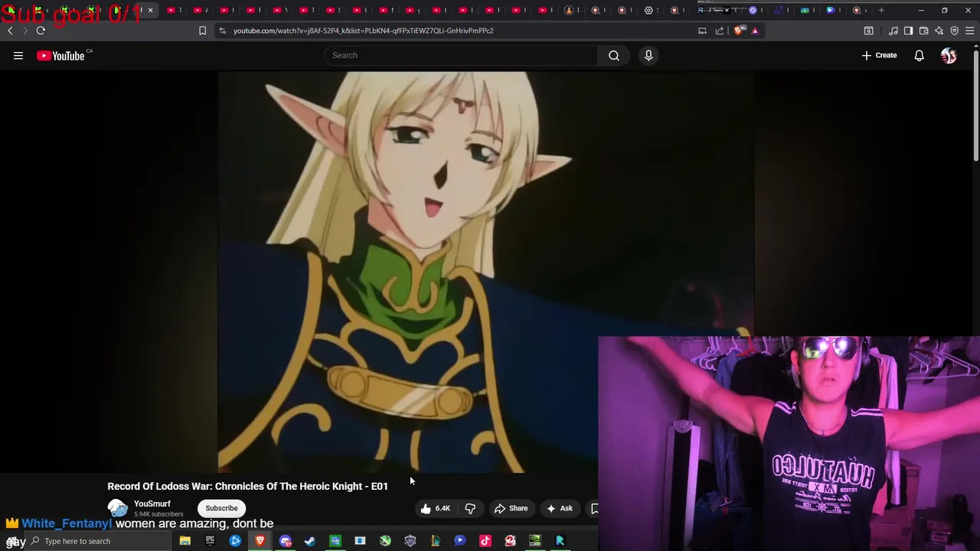The width and height of the screenshot is (980, 551).
Task: Open the Brave Shields lion icon
Action: point(738,31)
